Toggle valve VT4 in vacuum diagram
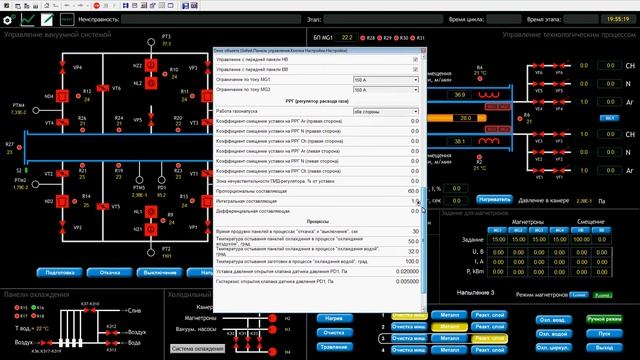The width and height of the screenshot is (640, 360). tap(62, 122)
